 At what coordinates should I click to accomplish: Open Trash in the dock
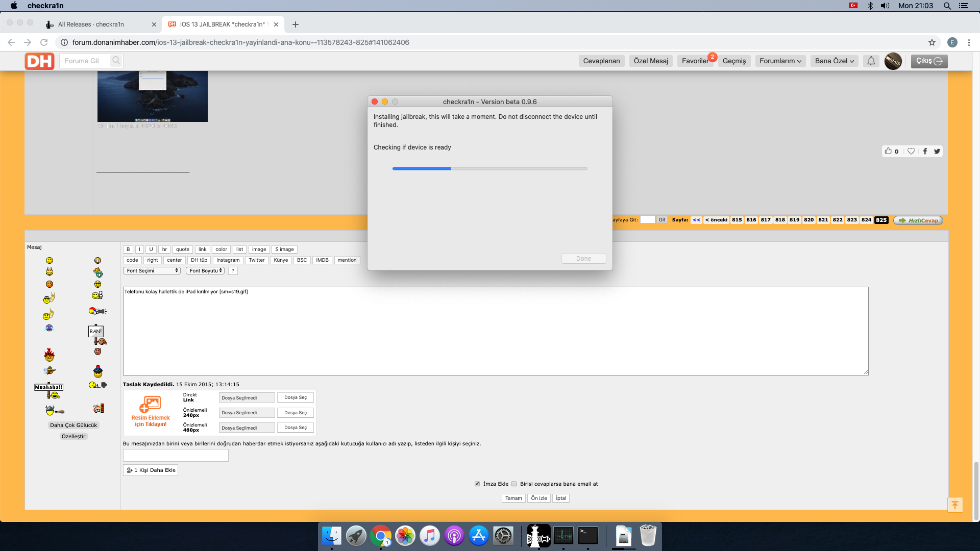tap(648, 536)
